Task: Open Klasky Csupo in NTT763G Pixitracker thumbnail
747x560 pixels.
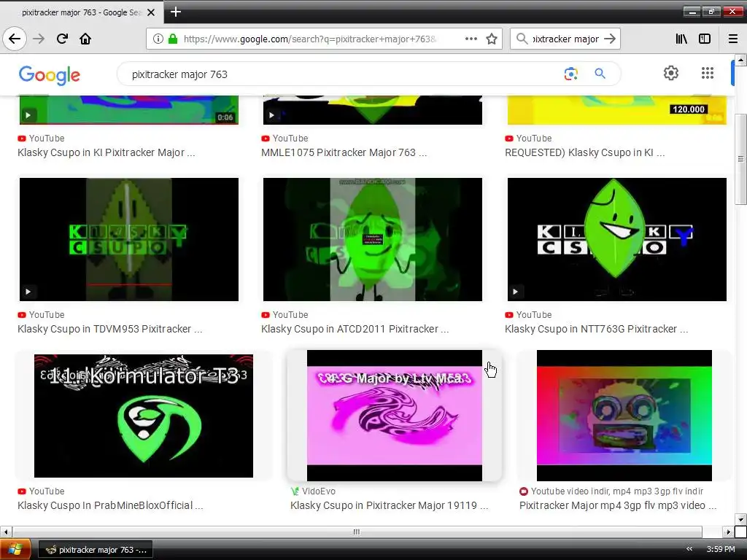Action: 617,239
